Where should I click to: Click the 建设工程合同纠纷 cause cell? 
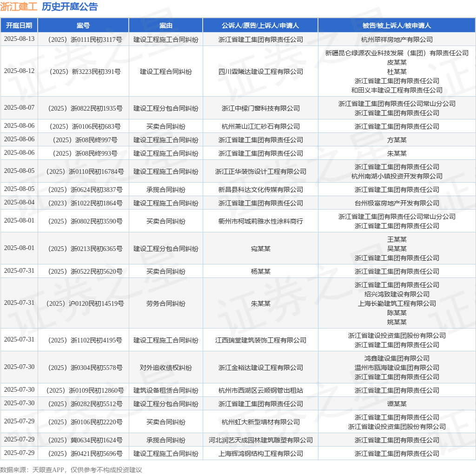click(166, 72)
